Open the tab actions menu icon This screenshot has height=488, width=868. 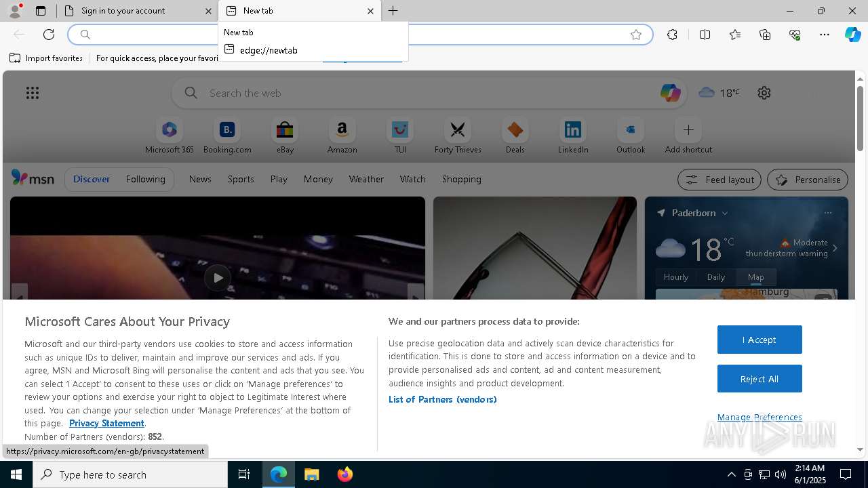coord(41,11)
